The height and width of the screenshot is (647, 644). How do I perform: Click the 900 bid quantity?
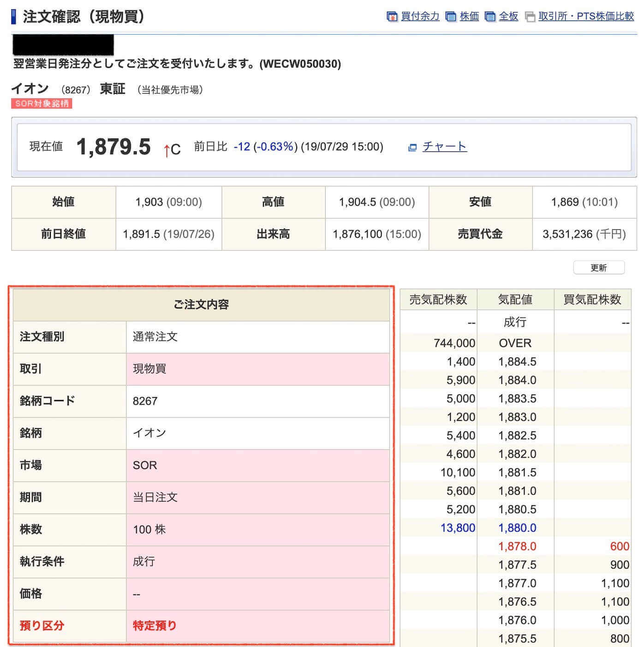coord(620,565)
